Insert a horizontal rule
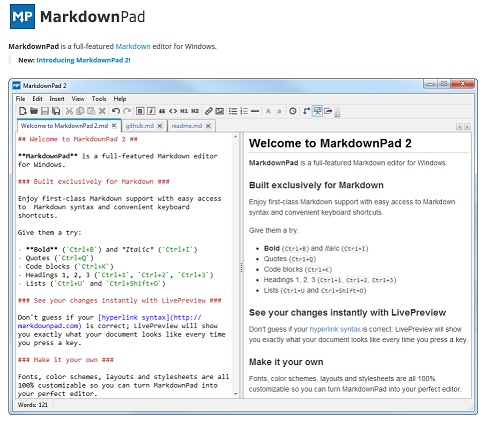This screenshot has width=485, height=424. (x=255, y=111)
